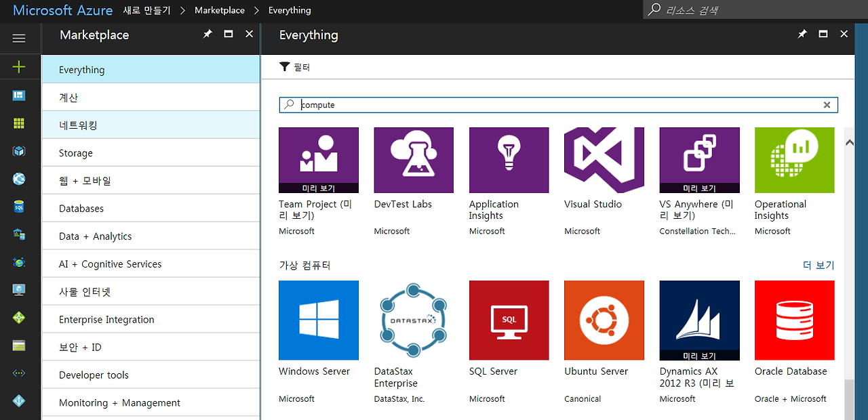Select the 계산 category

tap(151, 98)
